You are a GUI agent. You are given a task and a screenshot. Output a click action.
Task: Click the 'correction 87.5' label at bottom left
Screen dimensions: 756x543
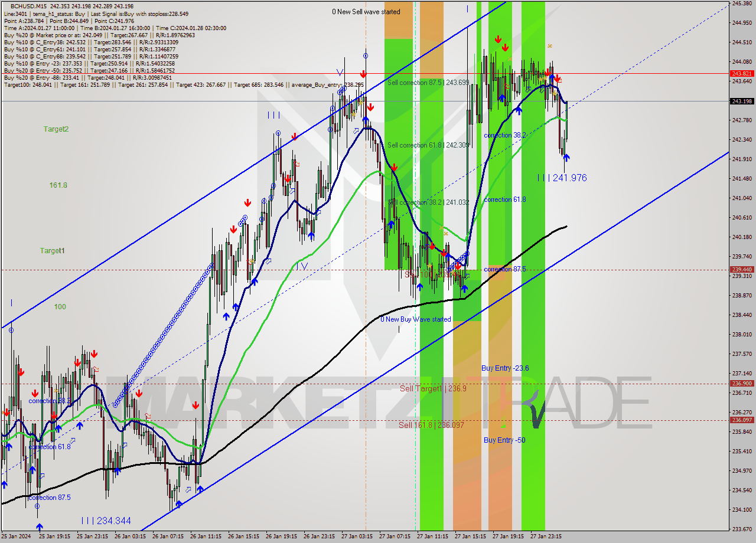pos(50,498)
